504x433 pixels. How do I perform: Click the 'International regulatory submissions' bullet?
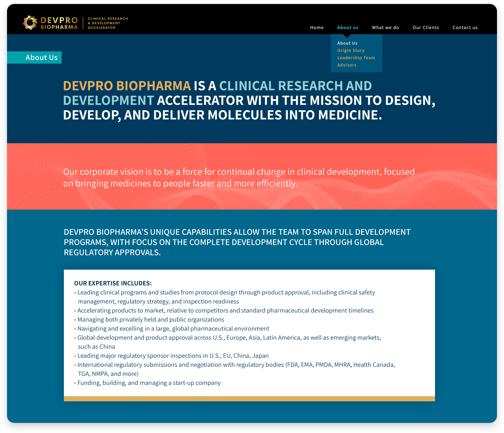tap(234, 369)
